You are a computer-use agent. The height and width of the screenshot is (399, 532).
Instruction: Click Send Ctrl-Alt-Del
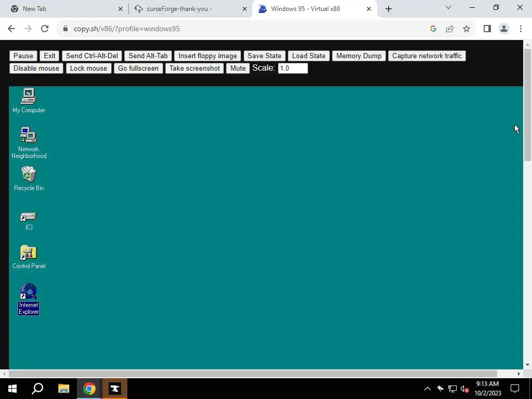pyautogui.click(x=92, y=56)
